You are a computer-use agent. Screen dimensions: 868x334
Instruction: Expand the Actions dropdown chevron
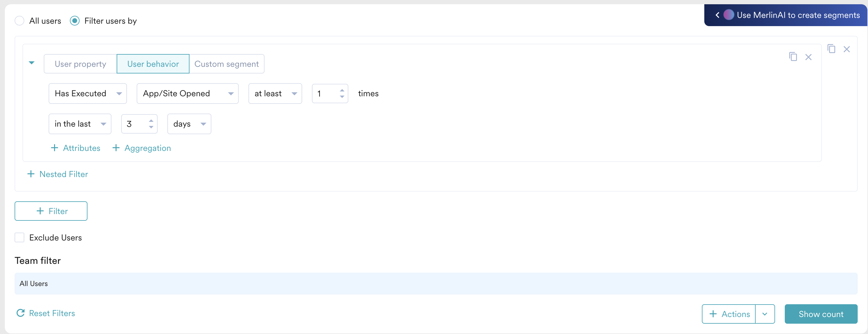(x=765, y=314)
